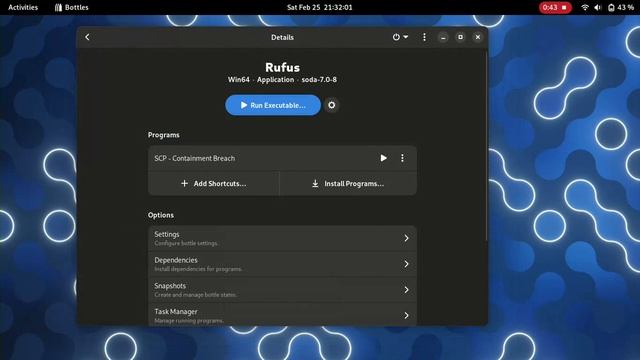Screen dimensions: 640x360
Task: Open the power options dropdown in header
Action: click(400, 37)
